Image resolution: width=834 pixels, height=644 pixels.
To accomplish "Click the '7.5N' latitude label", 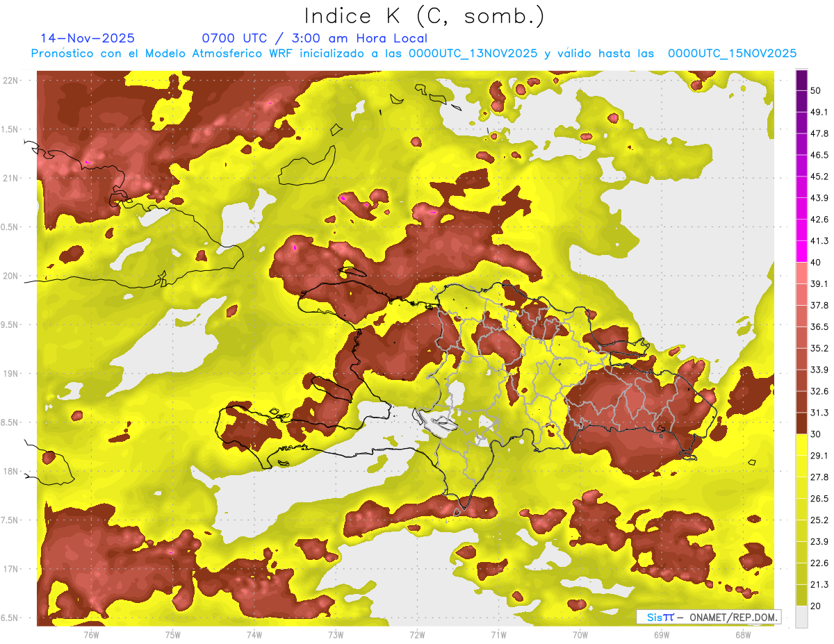I will click(10, 520).
